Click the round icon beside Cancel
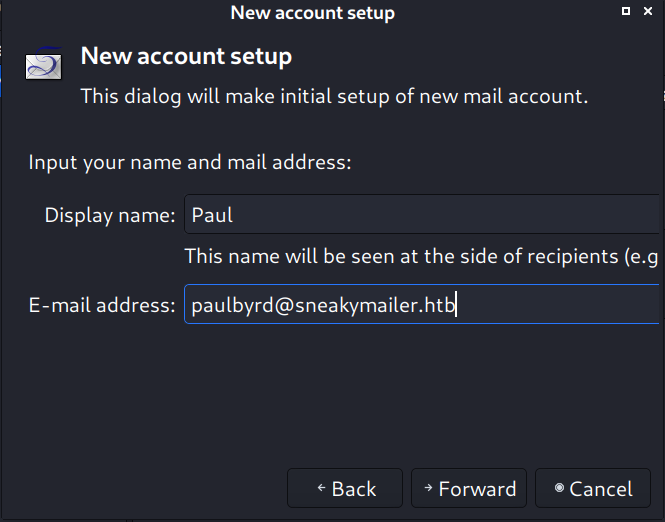 click(x=559, y=489)
